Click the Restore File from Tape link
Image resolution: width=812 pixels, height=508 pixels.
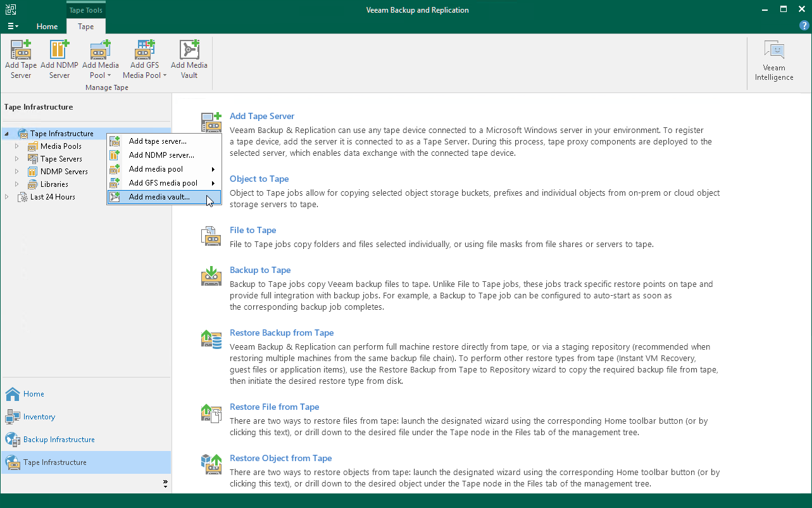tap(275, 407)
